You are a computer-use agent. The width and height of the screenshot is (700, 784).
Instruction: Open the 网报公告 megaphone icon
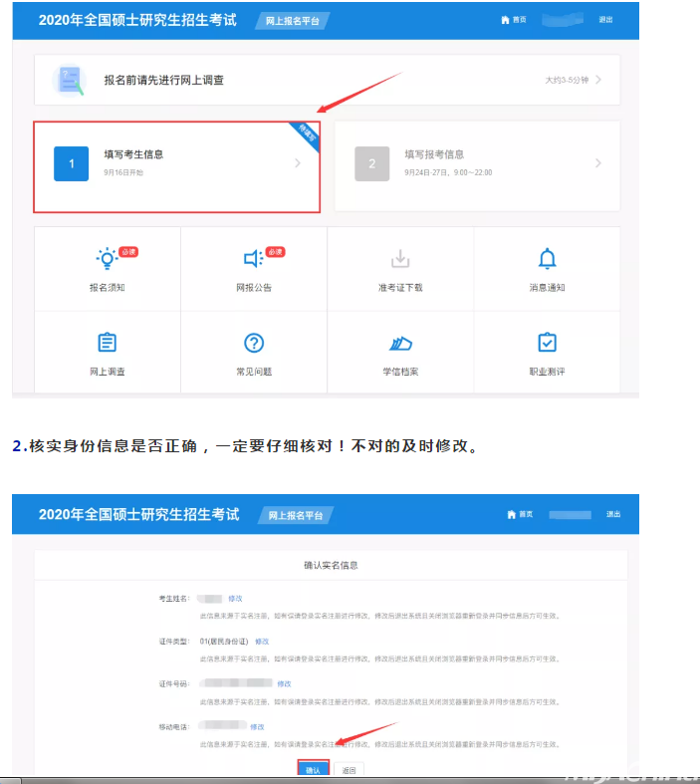pos(254,259)
